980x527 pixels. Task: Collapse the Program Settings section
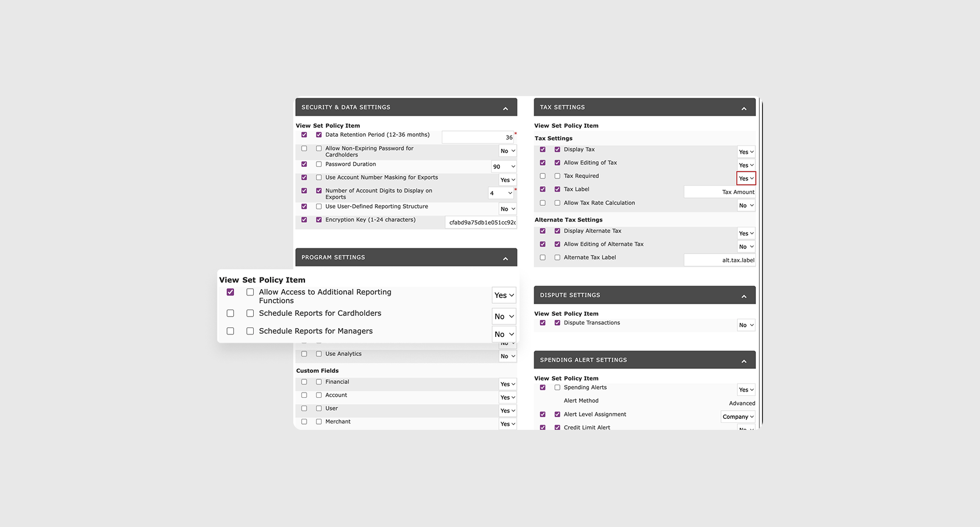click(505, 258)
